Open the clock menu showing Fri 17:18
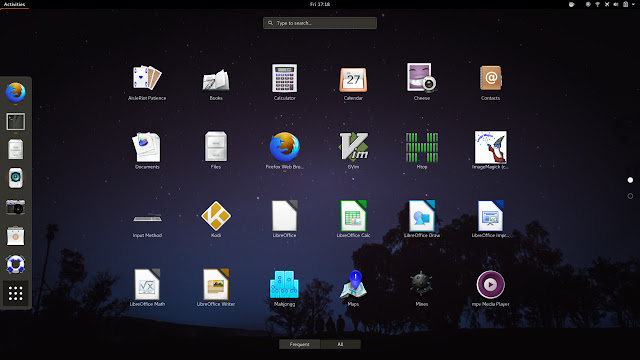This screenshot has height=360, width=640. [x=320, y=4]
